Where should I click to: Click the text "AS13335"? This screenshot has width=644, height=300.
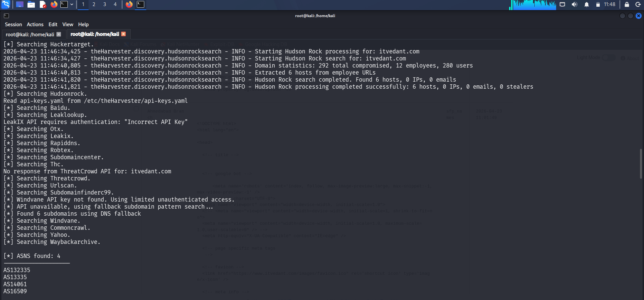point(15,277)
